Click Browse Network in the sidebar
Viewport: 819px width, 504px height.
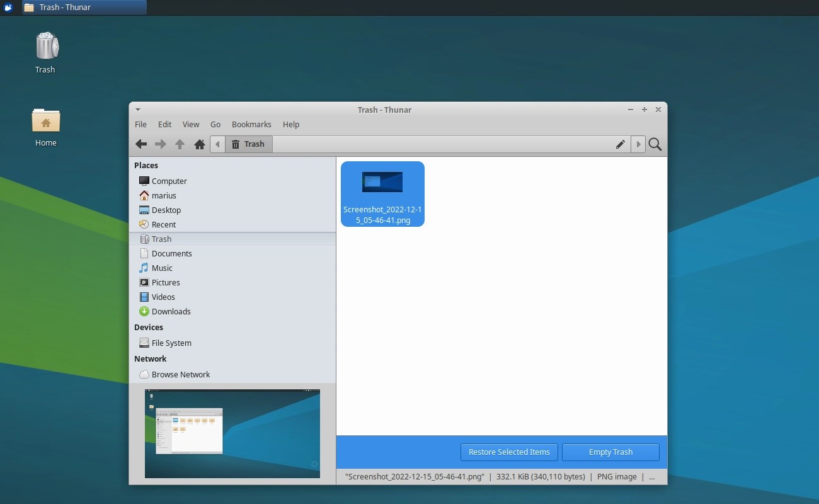click(232, 374)
